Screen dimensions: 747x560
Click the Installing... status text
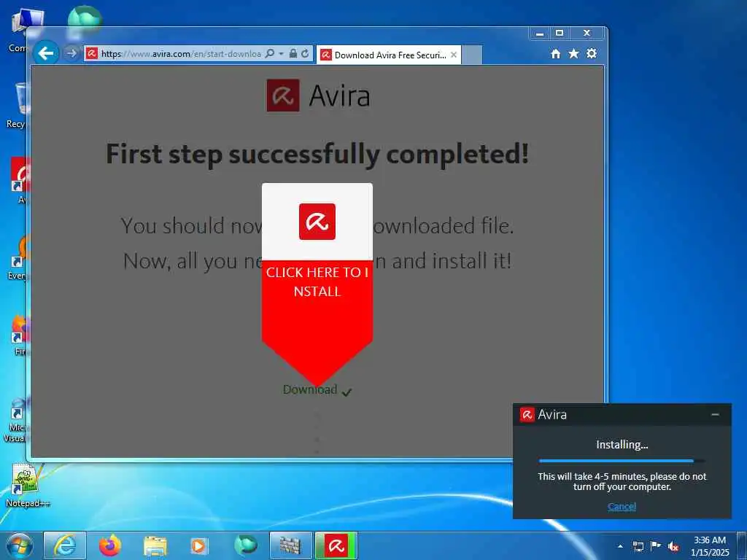pos(622,445)
